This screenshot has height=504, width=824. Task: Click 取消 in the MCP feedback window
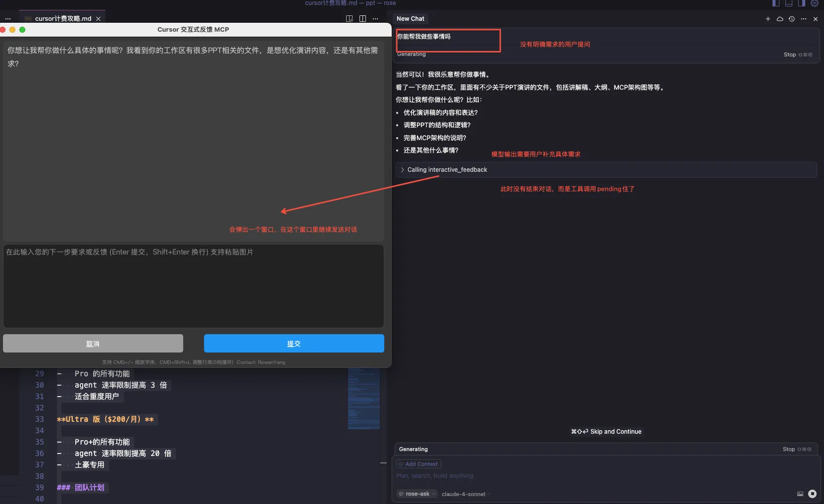[x=93, y=344]
